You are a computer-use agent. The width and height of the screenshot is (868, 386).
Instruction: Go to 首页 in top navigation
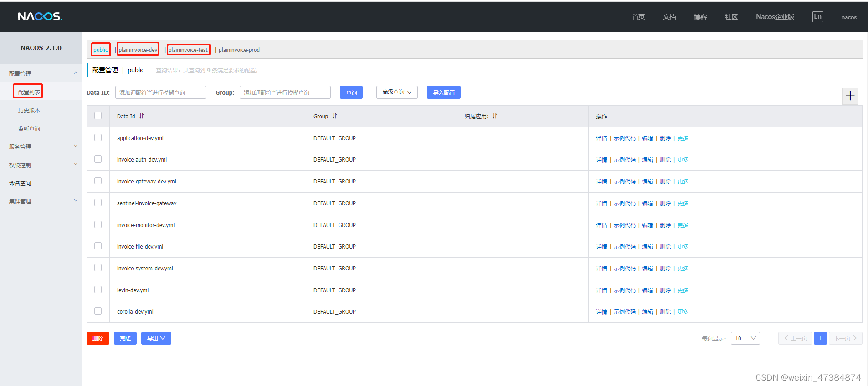[638, 17]
